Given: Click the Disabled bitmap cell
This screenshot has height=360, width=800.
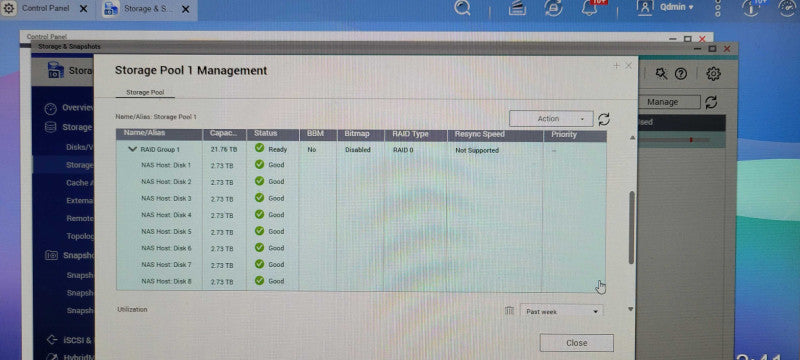Looking at the screenshot, I should [358, 150].
